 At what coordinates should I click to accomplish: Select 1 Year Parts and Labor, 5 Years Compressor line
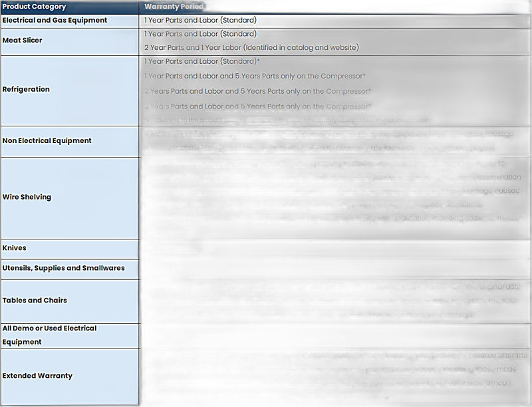point(255,76)
